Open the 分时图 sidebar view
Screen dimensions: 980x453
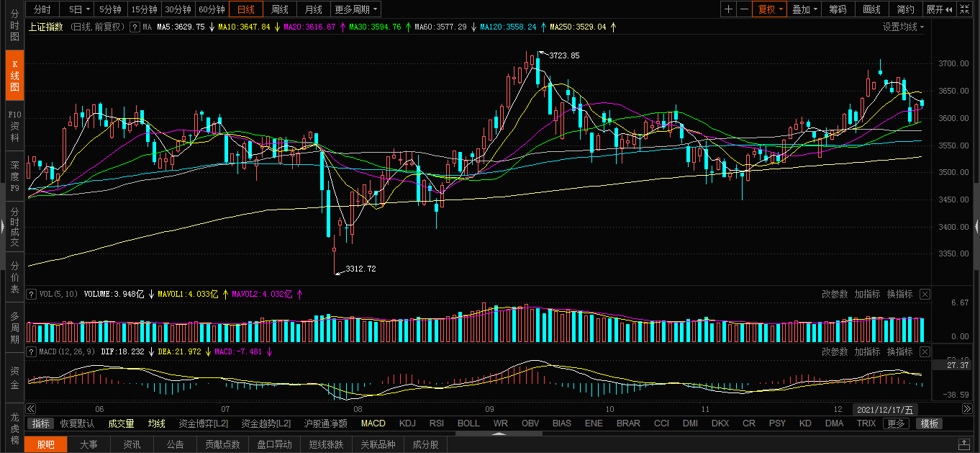(14, 25)
